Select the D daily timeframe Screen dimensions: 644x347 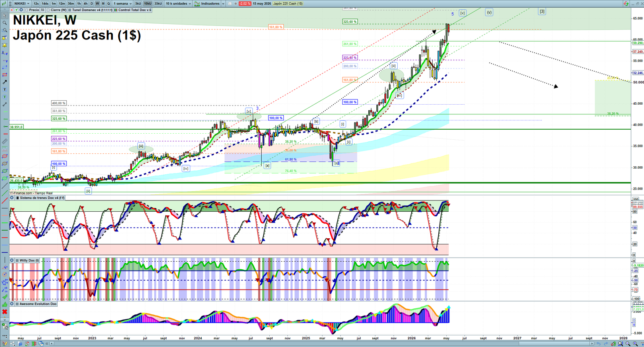(x=92, y=4)
